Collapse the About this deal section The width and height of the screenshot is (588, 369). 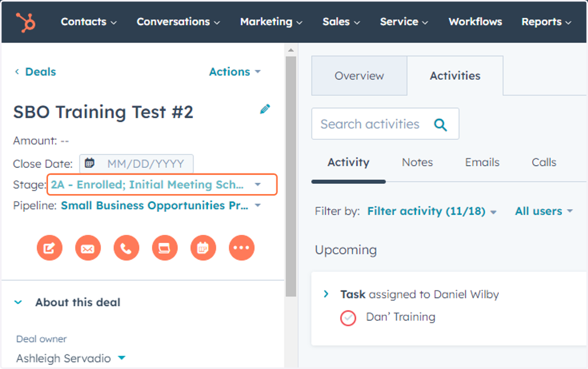19,302
